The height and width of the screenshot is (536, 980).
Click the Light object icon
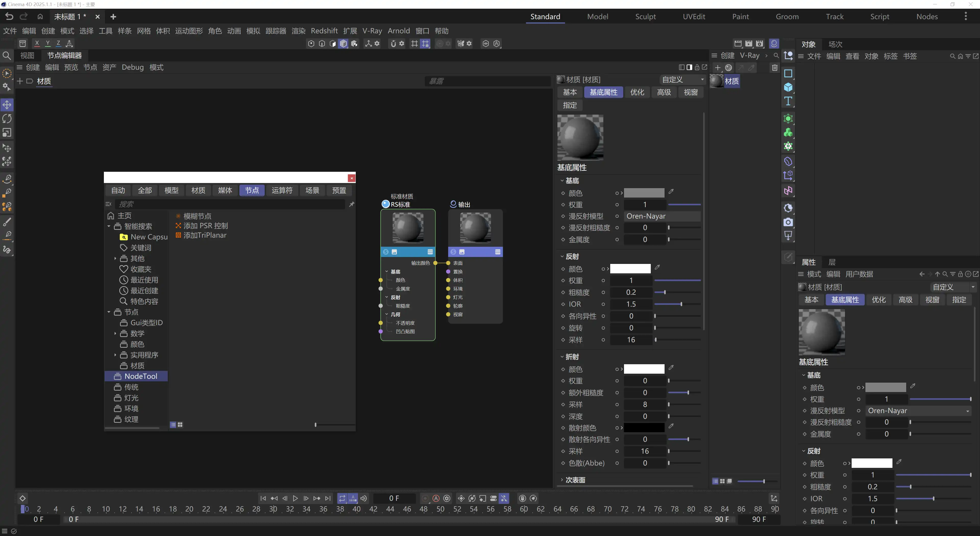pos(788,236)
